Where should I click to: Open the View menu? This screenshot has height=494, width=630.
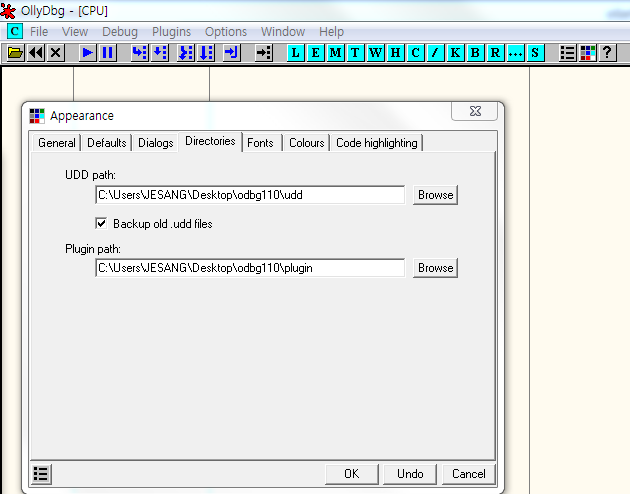point(75,32)
